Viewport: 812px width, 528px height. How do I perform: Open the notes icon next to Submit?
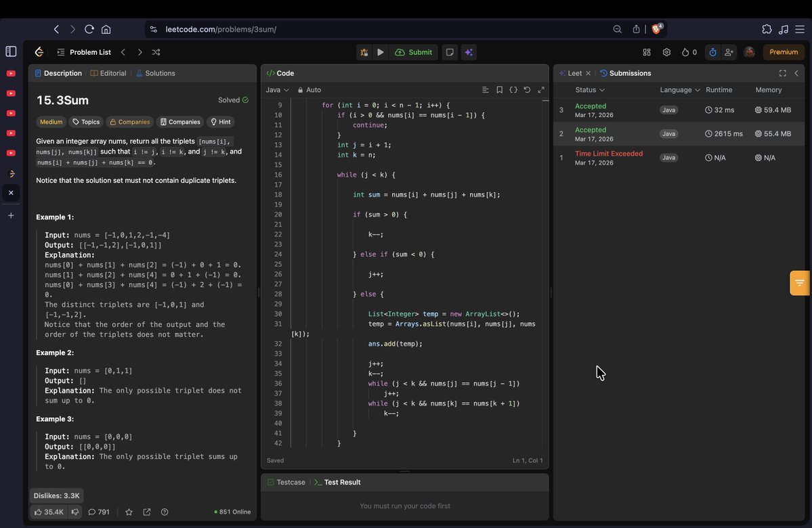(x=450, y=52)
